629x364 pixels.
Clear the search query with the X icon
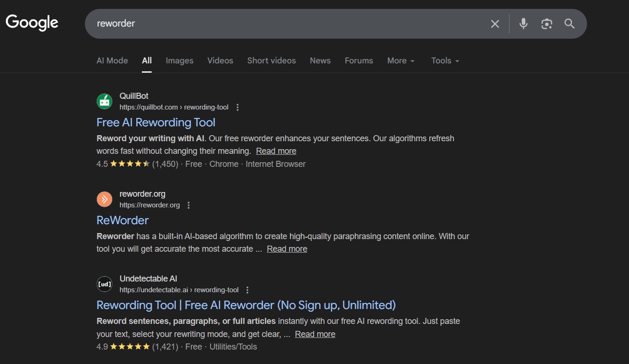coord(495,23)
